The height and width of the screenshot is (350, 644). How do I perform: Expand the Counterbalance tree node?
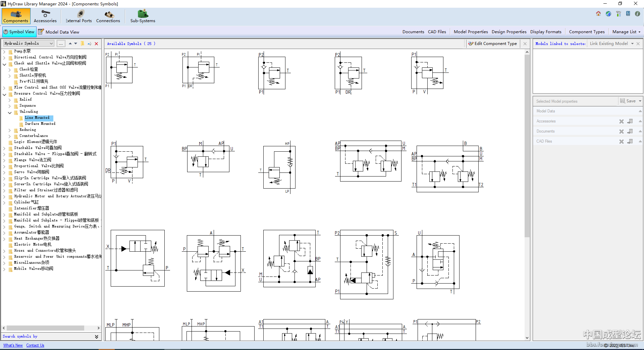tap(10, 136)
